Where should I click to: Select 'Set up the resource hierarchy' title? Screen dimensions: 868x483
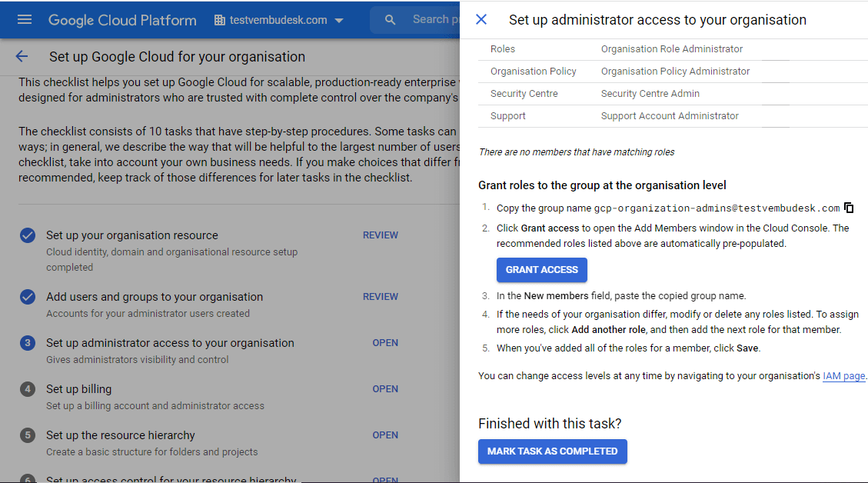click(x=121, y=435)
